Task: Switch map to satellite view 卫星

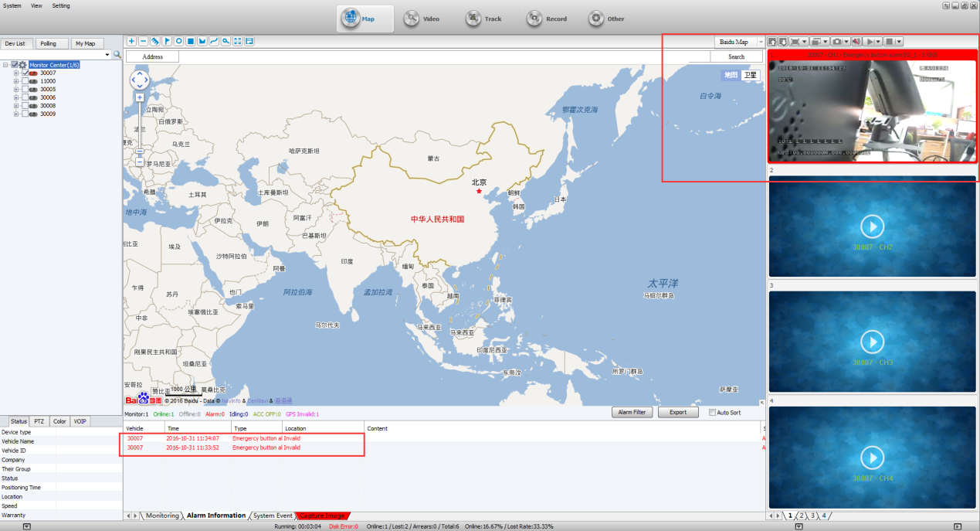Action: [x=750, y=75]
